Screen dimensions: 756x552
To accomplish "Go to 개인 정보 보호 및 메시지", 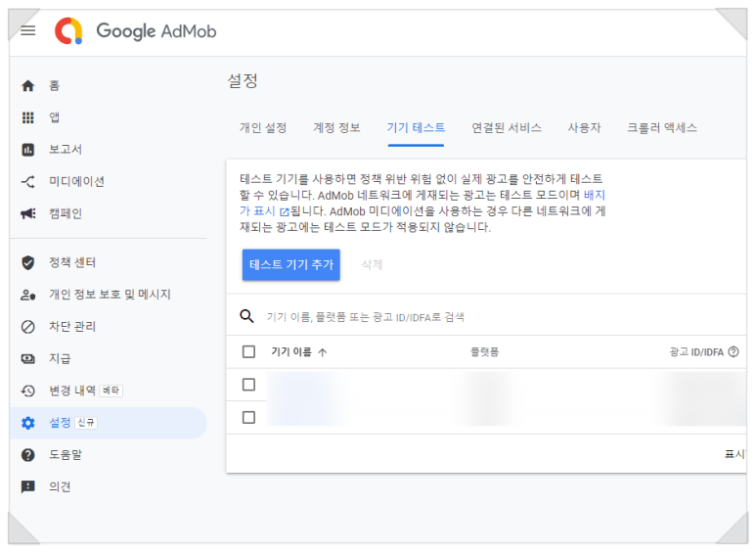I will pos(110,295).
